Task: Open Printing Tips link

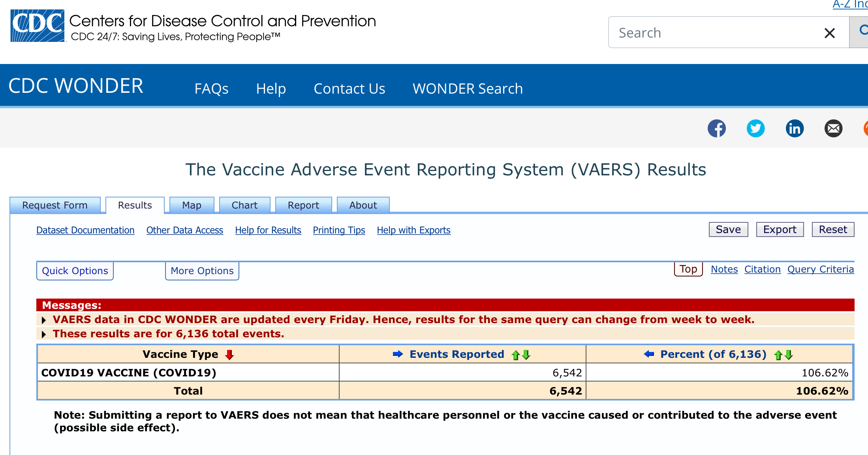Action: coord(339,230)
